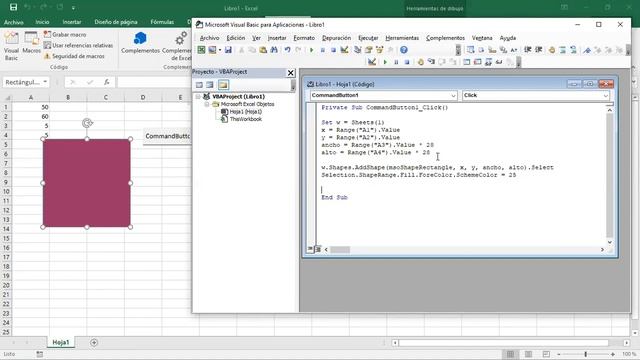Screen dimensions: 640x360
Task: Click Complete Word icon in Edit toolbar
Action: coord(514,50)
